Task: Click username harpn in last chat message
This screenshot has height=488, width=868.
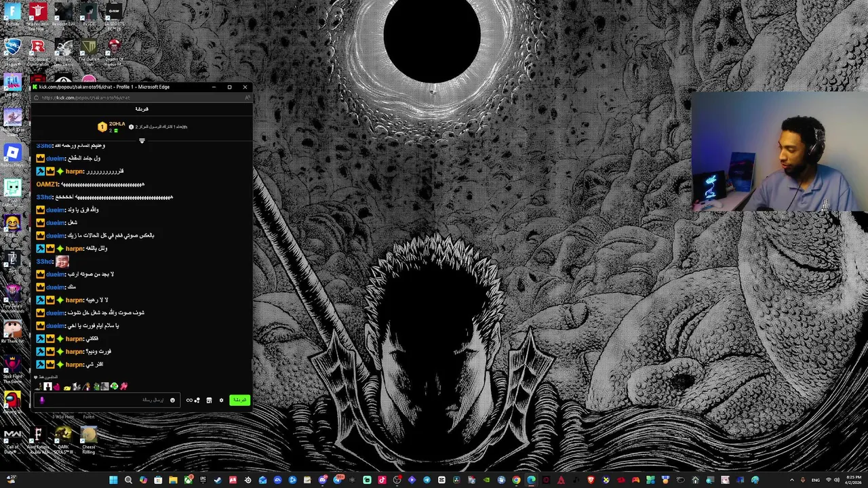Action: coord(75,365)
